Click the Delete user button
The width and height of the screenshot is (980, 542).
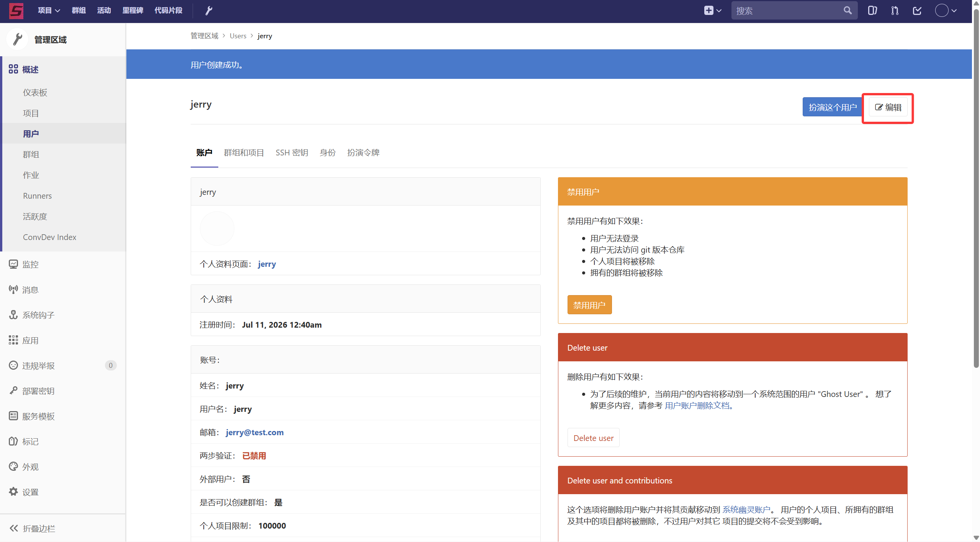tap(593, 438)
